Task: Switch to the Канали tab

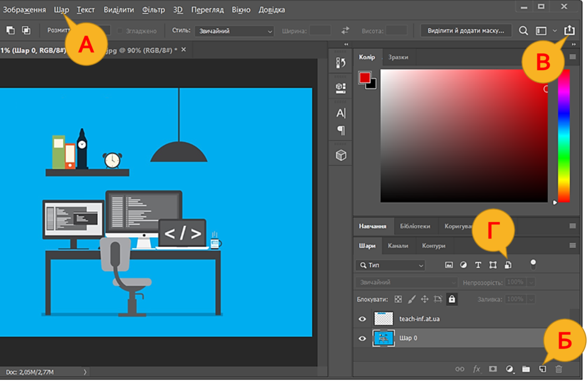Action: [398, 246]
